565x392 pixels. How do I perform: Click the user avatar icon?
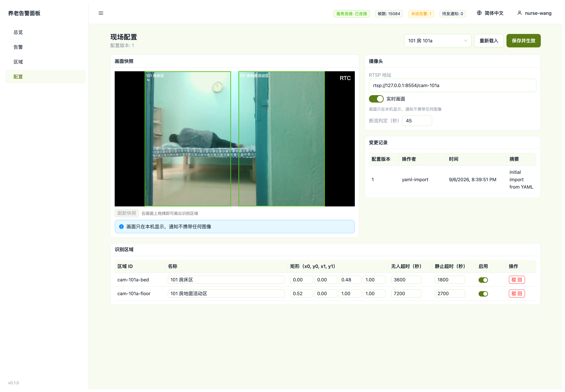(x=519, y=13)
